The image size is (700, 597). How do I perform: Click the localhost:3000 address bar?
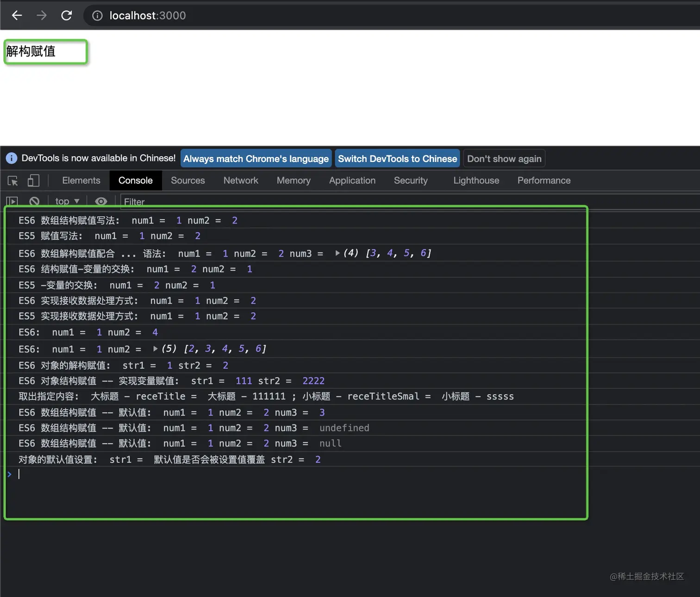(x=391, y=16)
